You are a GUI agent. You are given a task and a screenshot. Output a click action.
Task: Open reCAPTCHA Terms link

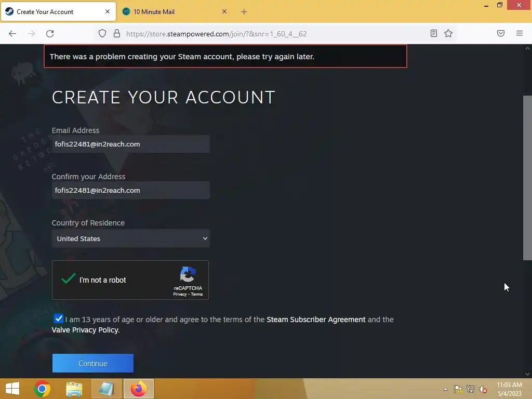197,294
